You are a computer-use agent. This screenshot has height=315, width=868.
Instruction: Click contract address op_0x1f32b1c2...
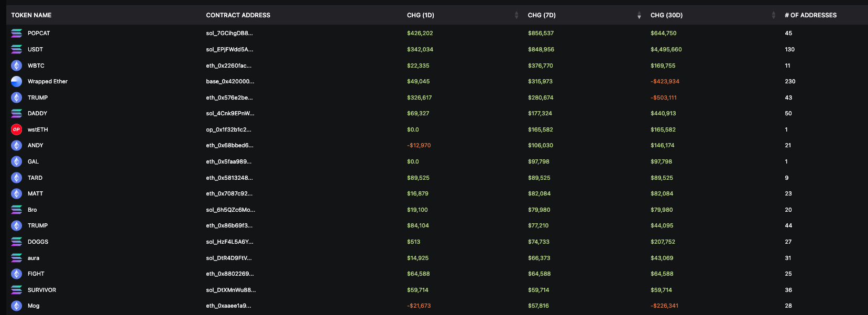(229, 129)
